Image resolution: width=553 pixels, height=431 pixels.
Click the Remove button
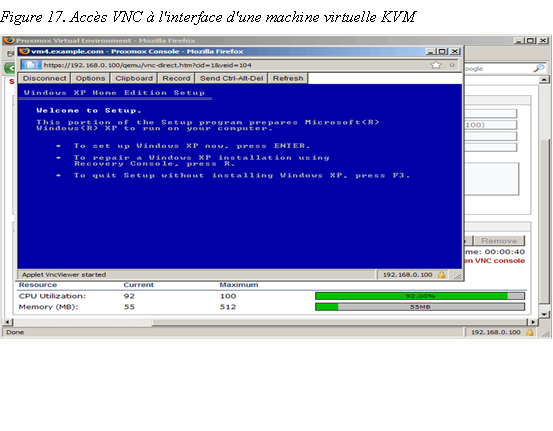click(x=499, y=241)
